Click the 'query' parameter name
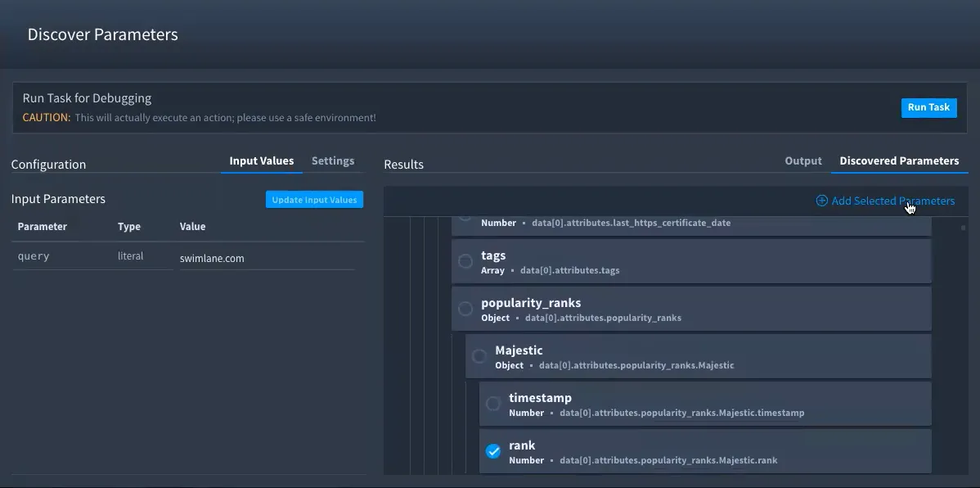 pos(34,256)
